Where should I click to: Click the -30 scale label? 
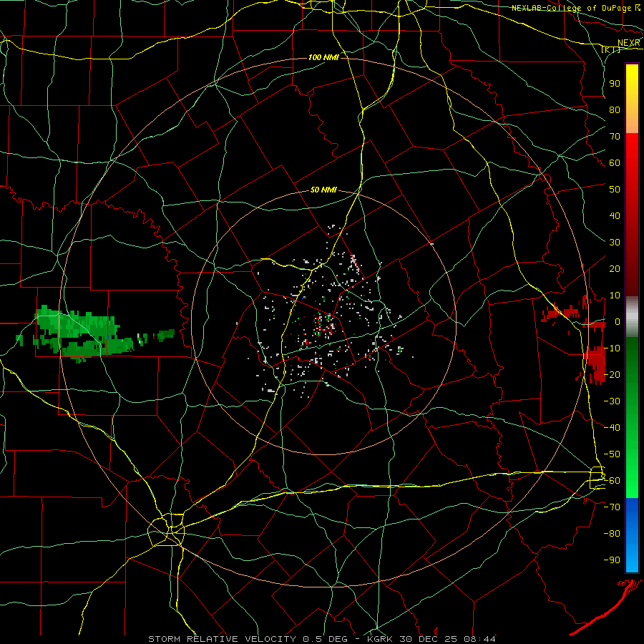coord(612,401)
